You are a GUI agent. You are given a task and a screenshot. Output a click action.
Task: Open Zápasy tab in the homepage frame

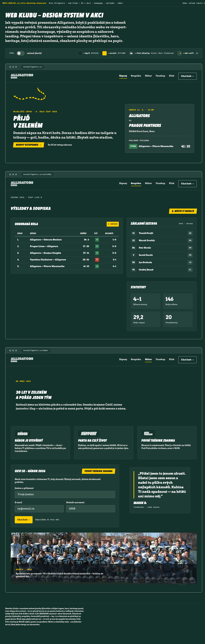(123, 76)
